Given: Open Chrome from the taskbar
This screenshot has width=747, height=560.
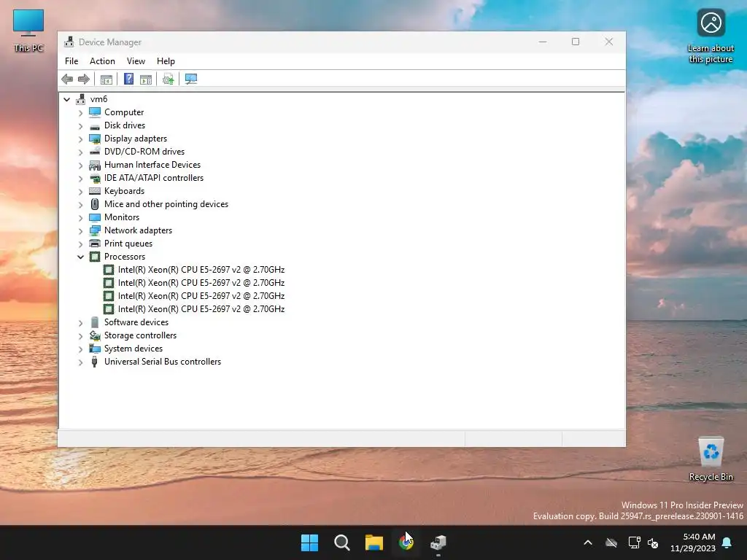Looking at the screenshot, I should click(406, 542).
